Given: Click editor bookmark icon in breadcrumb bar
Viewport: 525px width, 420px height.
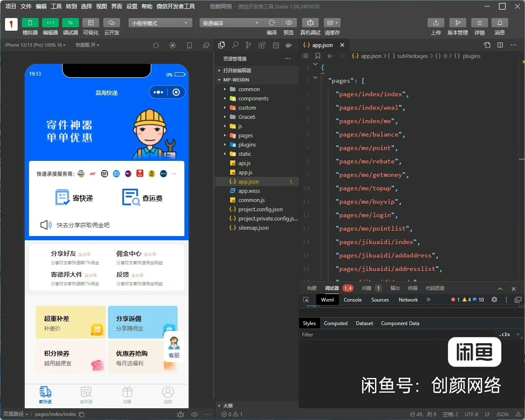Looking at the screenshot, I should coord(318,56).
